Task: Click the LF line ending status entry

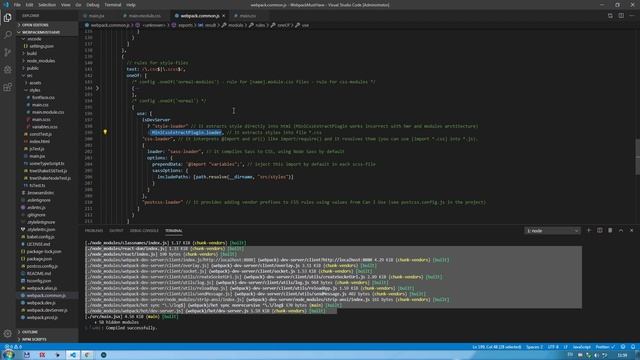Action: (565, 347)
